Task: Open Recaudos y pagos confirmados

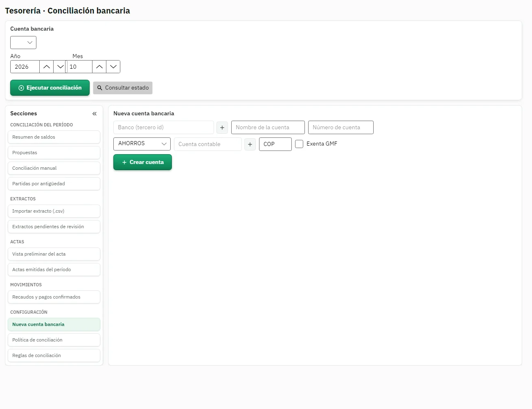Action: 54,297
